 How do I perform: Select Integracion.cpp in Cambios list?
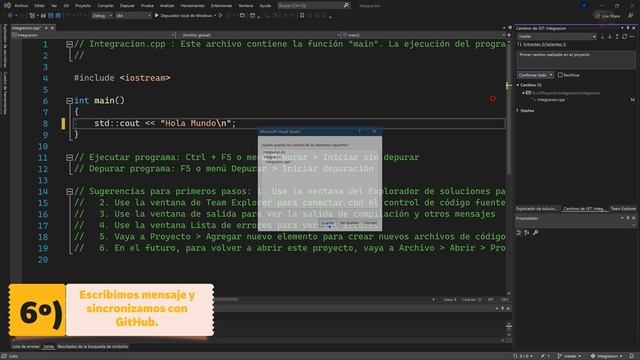(x=551, y=100)
